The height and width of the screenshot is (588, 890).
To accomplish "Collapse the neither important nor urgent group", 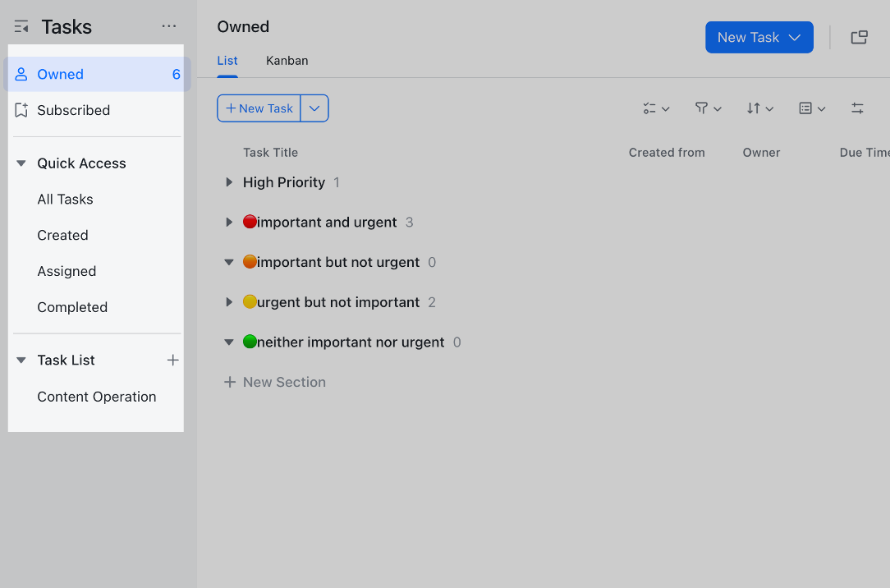I will (228, 342).
